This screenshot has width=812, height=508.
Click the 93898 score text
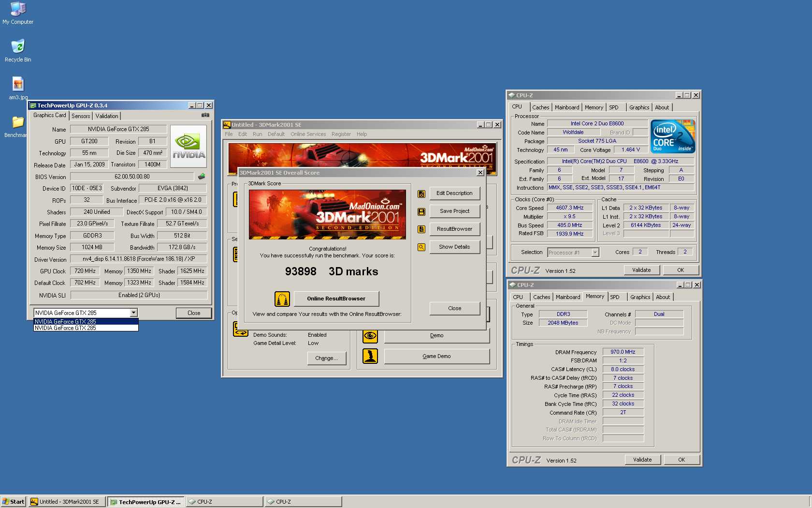pyautogui.click(x=301, y=271)
